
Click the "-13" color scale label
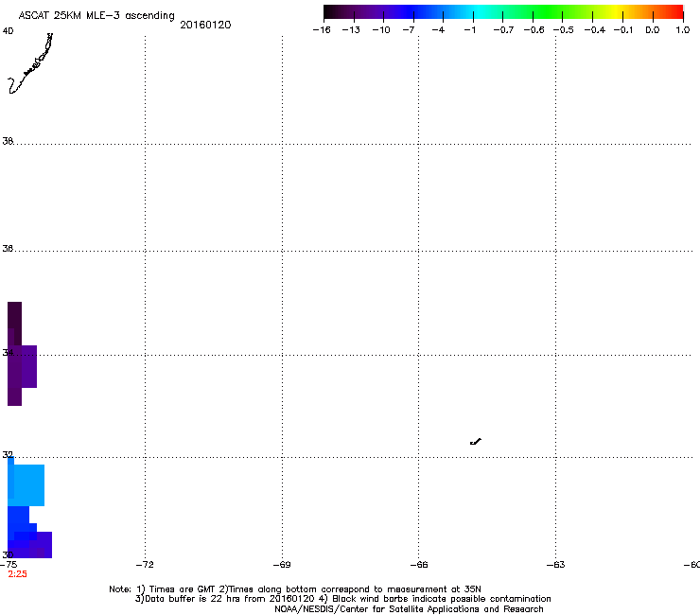coord(351,30)
